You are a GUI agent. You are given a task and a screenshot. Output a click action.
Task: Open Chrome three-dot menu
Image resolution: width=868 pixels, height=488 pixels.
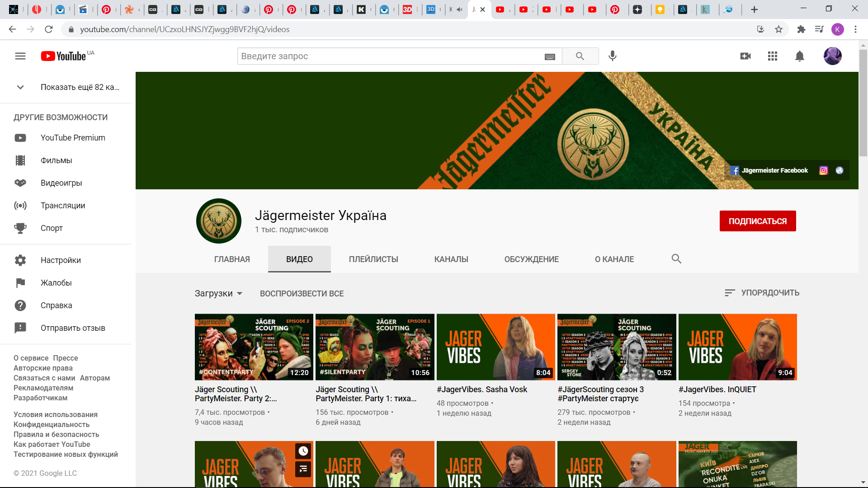click(855, 29)
